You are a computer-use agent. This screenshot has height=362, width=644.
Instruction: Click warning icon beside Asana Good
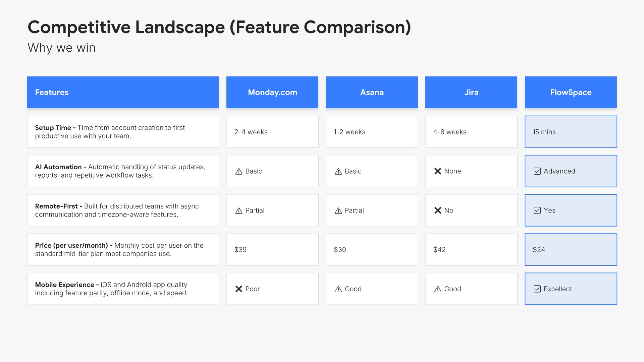point(338,289)
